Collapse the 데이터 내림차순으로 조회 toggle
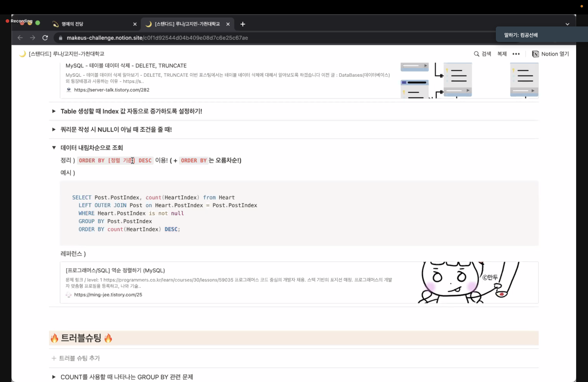The image size is (588, 382). point(54,148)
